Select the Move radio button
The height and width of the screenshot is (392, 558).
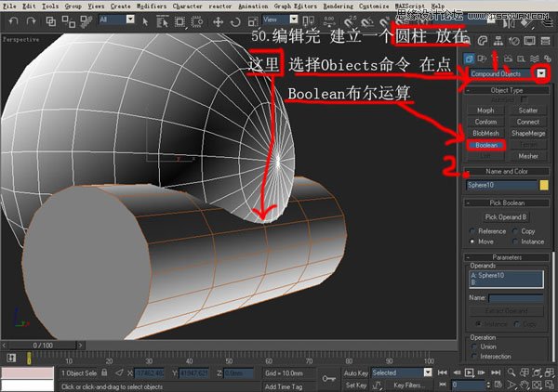pyautogui.click(x=472, y=242)
